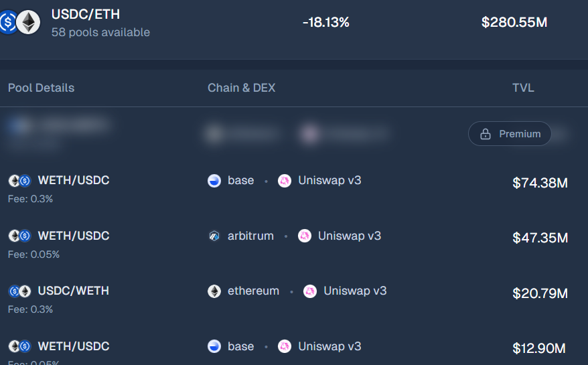Click the USDC/WETH pair token icon
The width and height of the screenshot is (588, 365).
click(x=19, y=291)
